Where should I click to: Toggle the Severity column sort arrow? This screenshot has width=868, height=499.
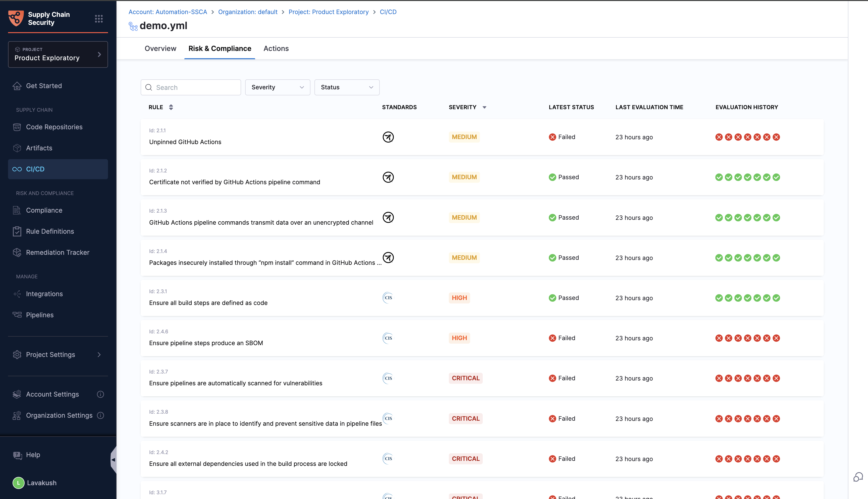[x=484, y=107]
